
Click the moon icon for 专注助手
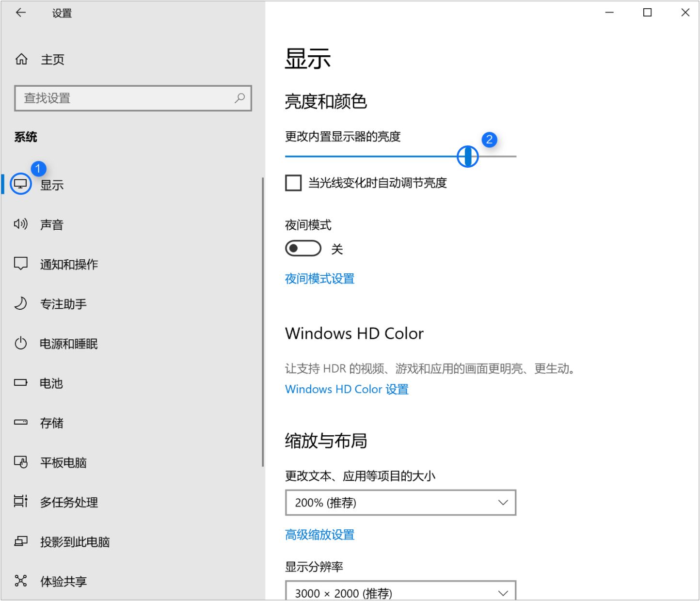21,303
